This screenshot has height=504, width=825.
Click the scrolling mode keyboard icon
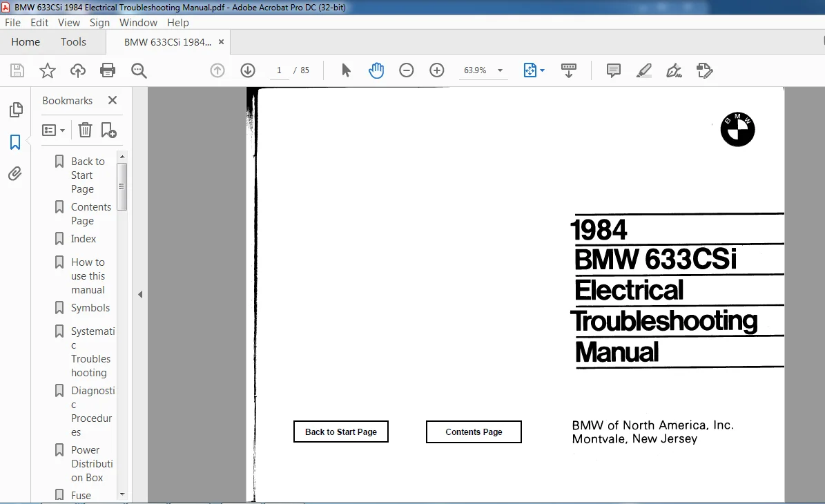(569, 70)
